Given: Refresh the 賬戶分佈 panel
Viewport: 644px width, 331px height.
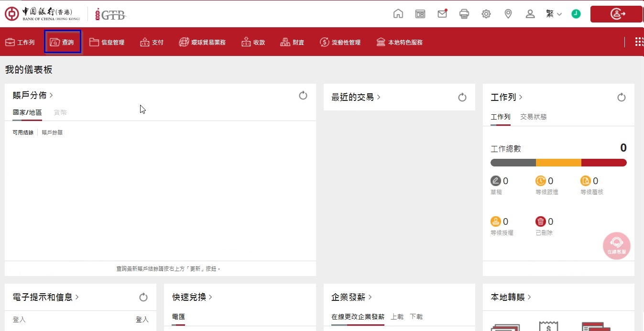Looking at the screenshot, I should 303,96.
